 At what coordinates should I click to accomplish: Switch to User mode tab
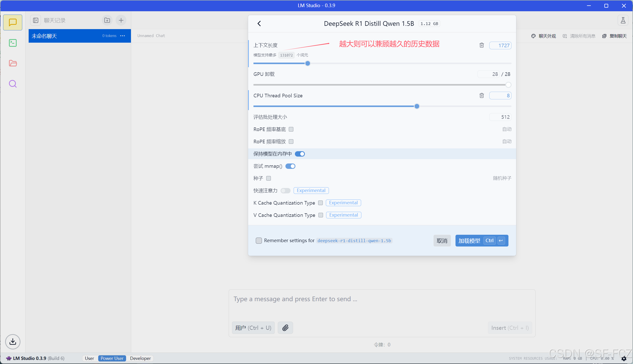[x=90, y=358]
